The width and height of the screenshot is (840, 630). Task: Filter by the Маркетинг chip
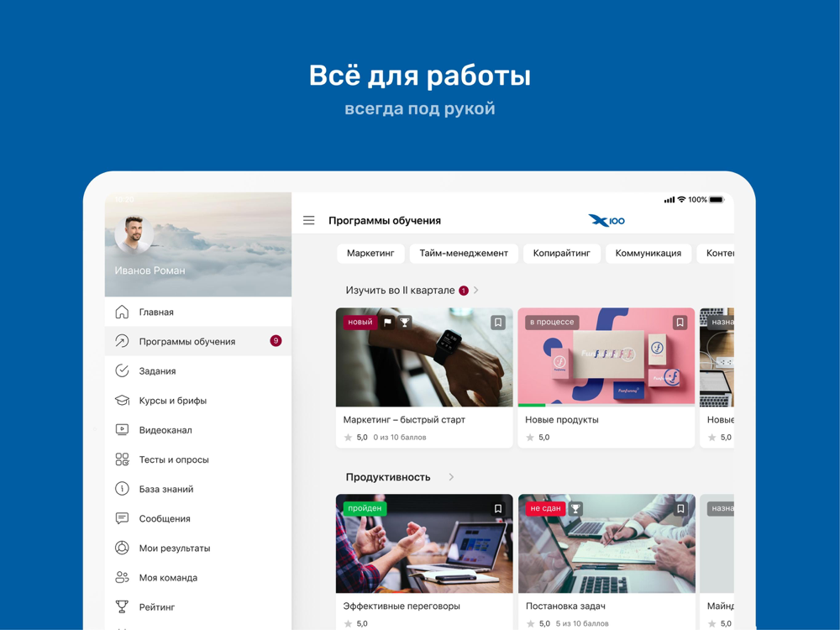(370, 254)
